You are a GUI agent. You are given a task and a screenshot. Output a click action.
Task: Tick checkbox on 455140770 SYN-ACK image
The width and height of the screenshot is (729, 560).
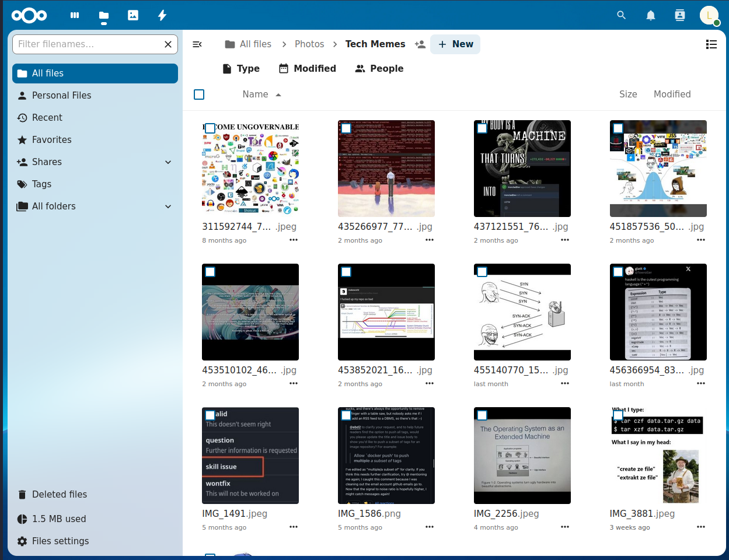(x=482, y=272)
